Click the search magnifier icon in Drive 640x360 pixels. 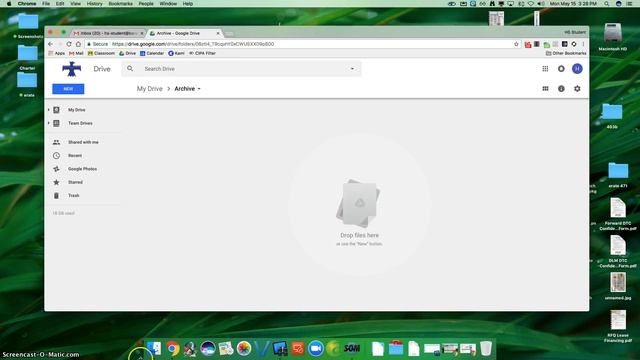pyautogui.click(x=130, y=69)
